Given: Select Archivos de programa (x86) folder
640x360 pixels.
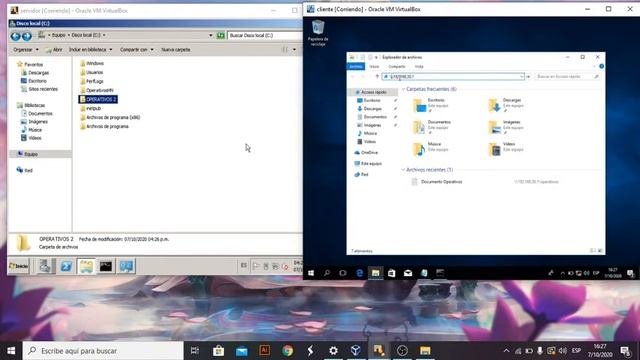Looking at the screenshot, I should 110,117.
